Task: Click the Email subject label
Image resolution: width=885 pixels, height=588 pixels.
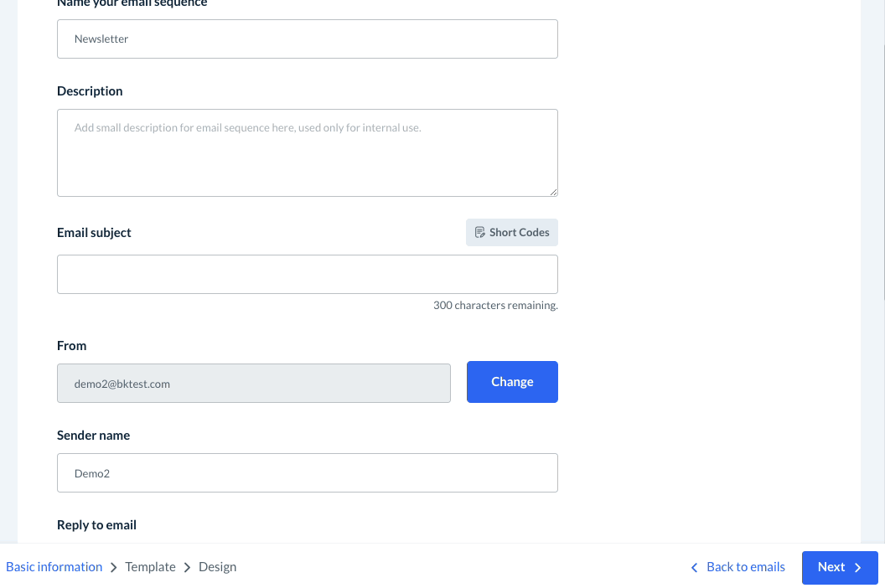Action: [94, 233]
